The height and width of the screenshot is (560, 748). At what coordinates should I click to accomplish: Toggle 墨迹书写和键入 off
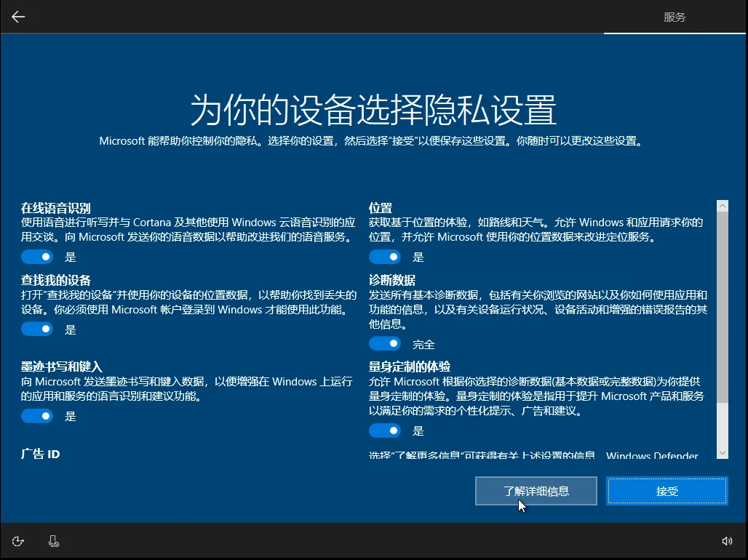tap(37, 416)
